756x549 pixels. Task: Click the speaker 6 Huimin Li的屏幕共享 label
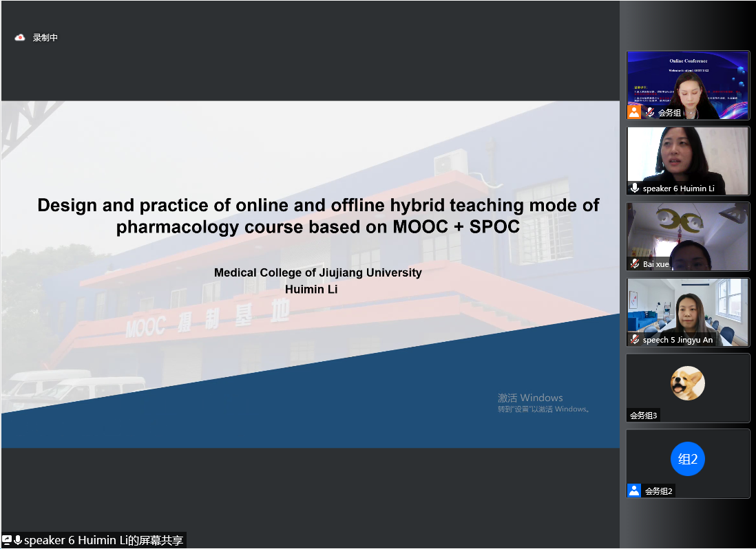(x=104, y=540)
